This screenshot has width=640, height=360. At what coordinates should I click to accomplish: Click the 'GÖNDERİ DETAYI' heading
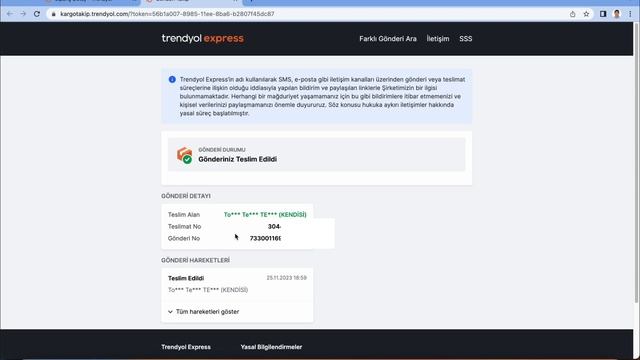click(x=186, y=196)
